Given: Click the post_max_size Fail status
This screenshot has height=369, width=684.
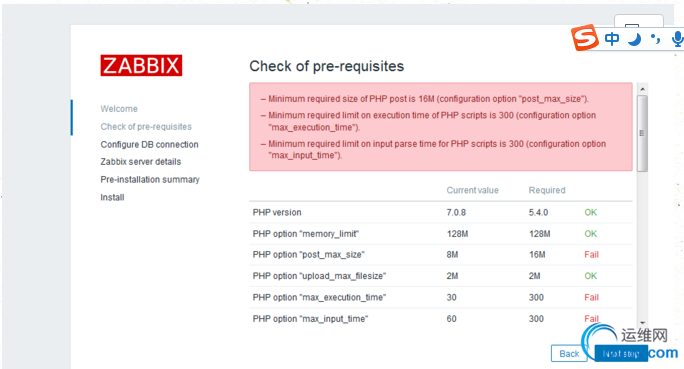Looking at the screenshot, I should pos(592,255).
